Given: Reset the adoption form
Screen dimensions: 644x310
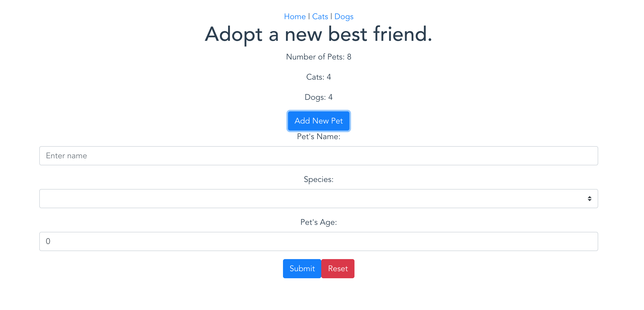Looking at the screenshot, I should click(x=338, y=268).
